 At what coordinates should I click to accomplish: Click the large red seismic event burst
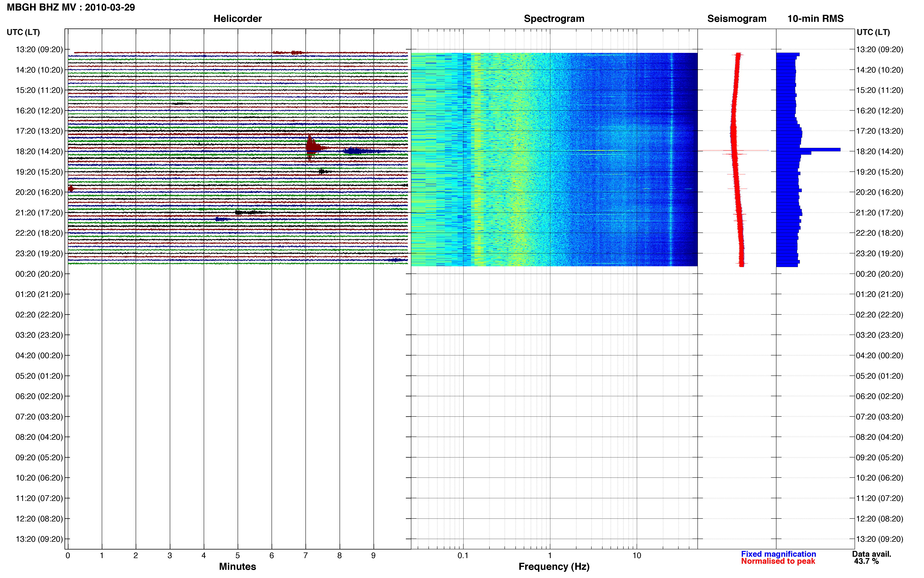point(312,147)
